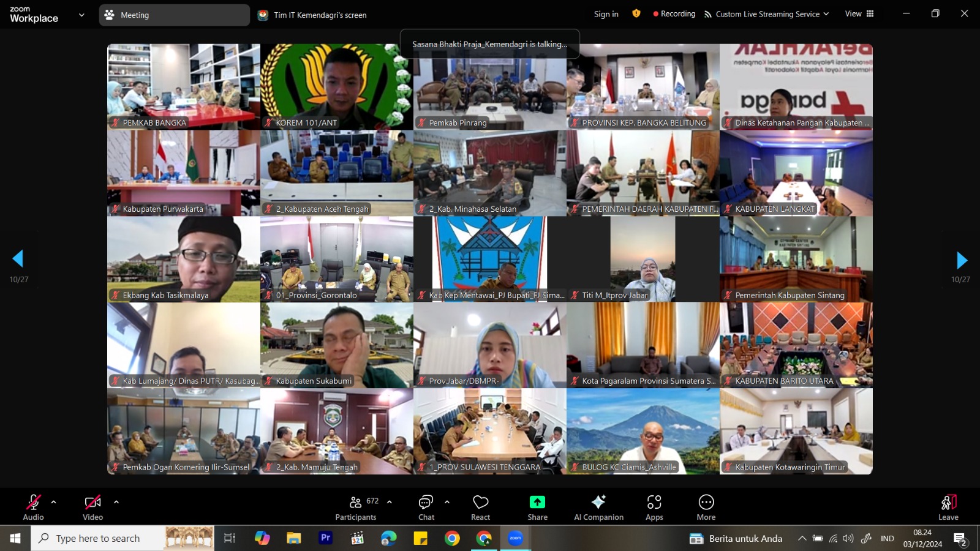Expand the Zoom Workplace menu chevron
980x551 pixels.
(81, 15)
